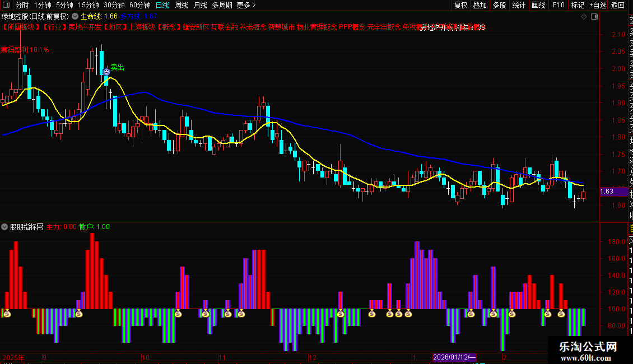
Task: Activate the 画线 drawing tool
Action: (538, 5)
